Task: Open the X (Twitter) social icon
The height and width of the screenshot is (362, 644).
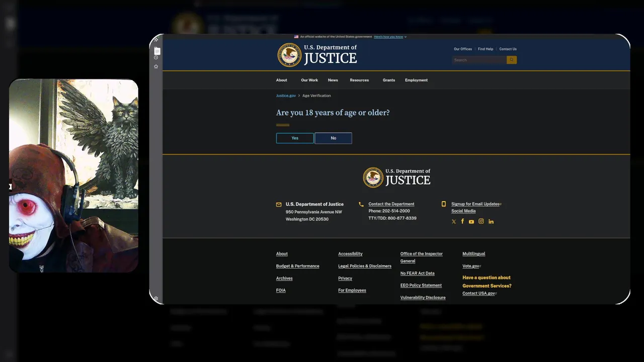Action: click(454, 222)
